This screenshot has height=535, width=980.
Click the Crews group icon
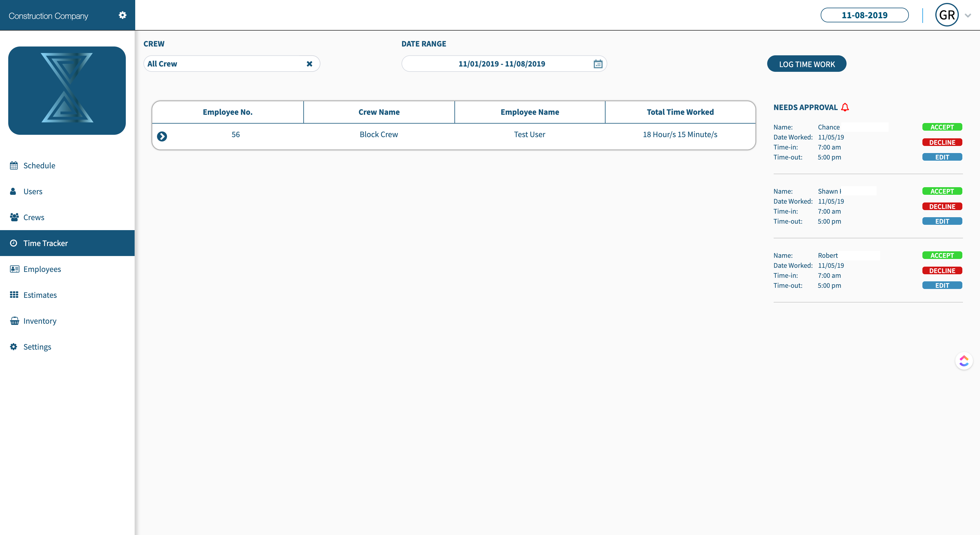coord(14,217)
